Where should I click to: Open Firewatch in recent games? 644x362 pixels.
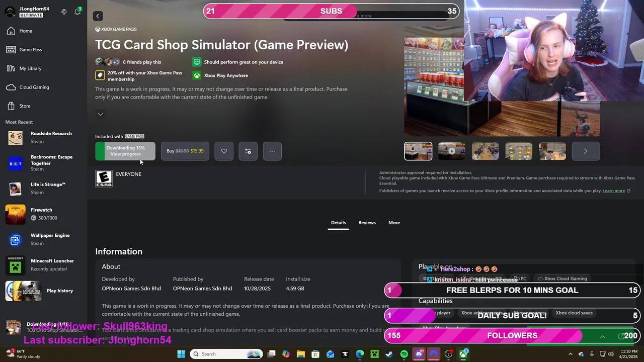[x=43, y=214]
